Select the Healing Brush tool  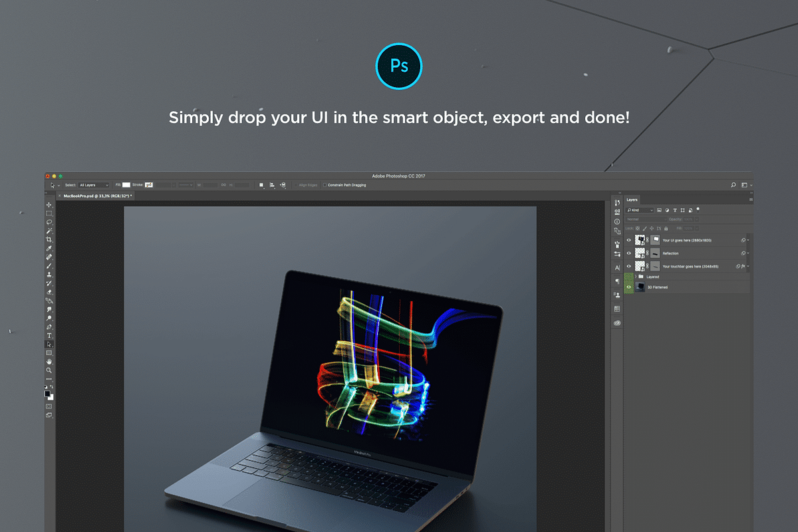click(49, 256)
